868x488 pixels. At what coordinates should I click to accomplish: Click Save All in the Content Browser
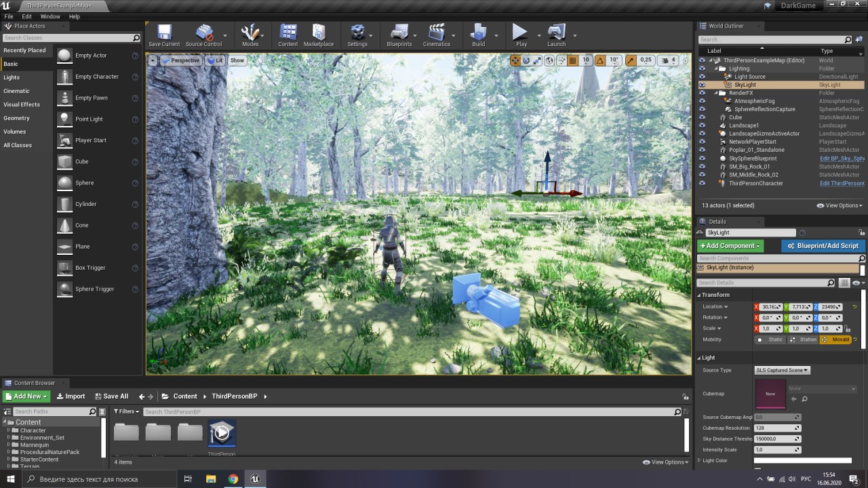point(111,396)
